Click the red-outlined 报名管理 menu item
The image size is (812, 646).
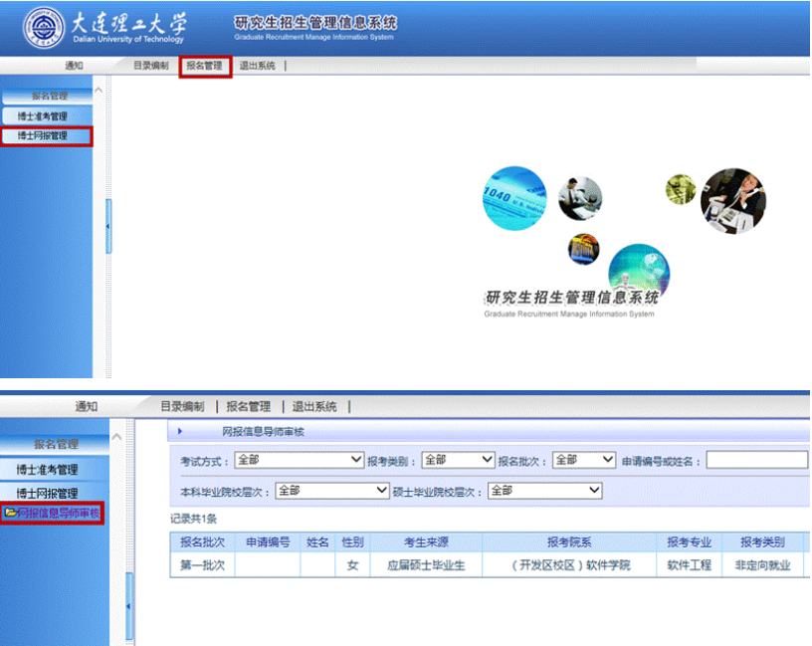pyautogui.click(x=205, y=67)
